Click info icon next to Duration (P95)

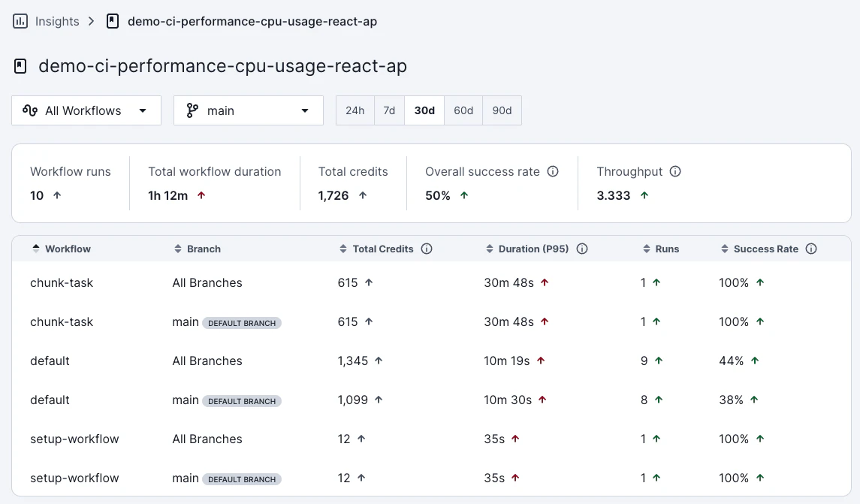point(581,249)
